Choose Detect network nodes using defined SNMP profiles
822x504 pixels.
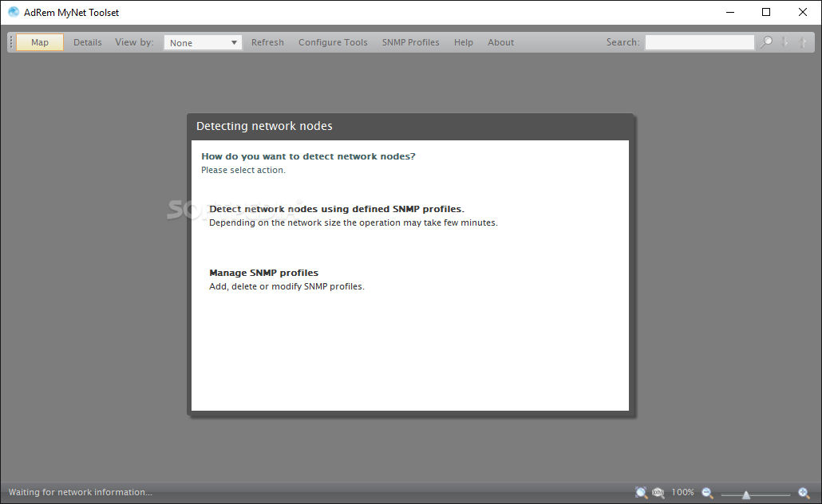337,209
